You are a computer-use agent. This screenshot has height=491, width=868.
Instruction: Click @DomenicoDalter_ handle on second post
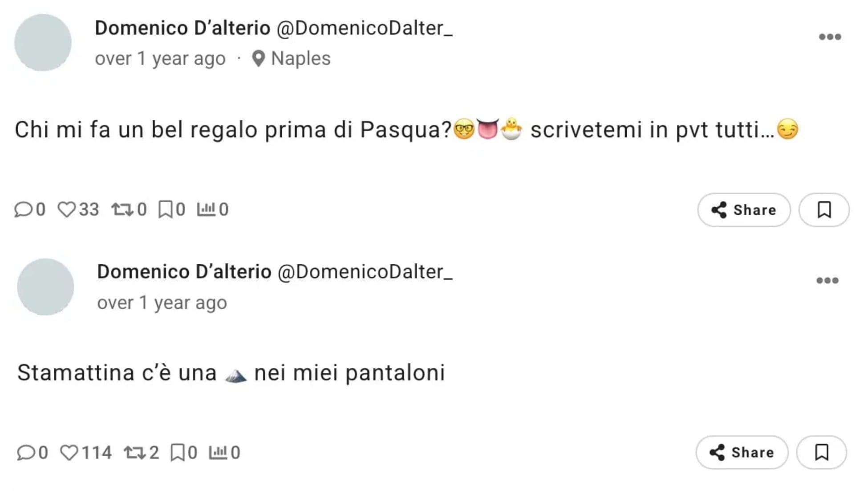click(x=366, y=273)
